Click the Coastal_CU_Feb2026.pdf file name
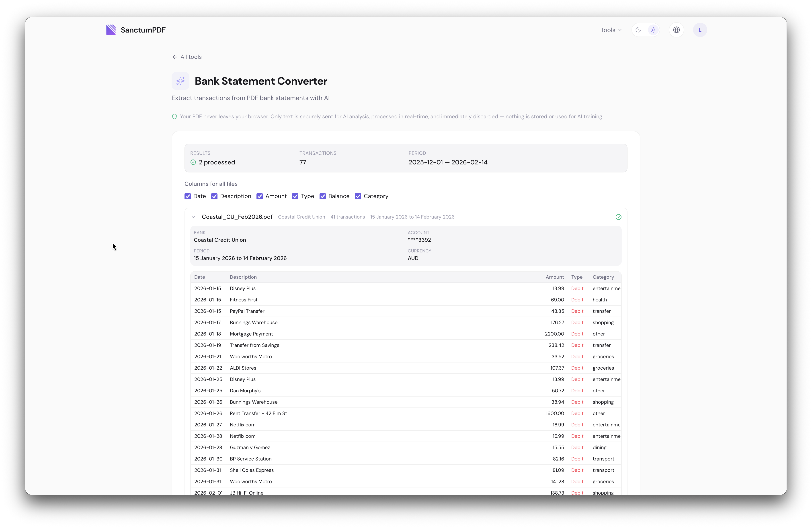The image size is (812, 528). [237, 217]
